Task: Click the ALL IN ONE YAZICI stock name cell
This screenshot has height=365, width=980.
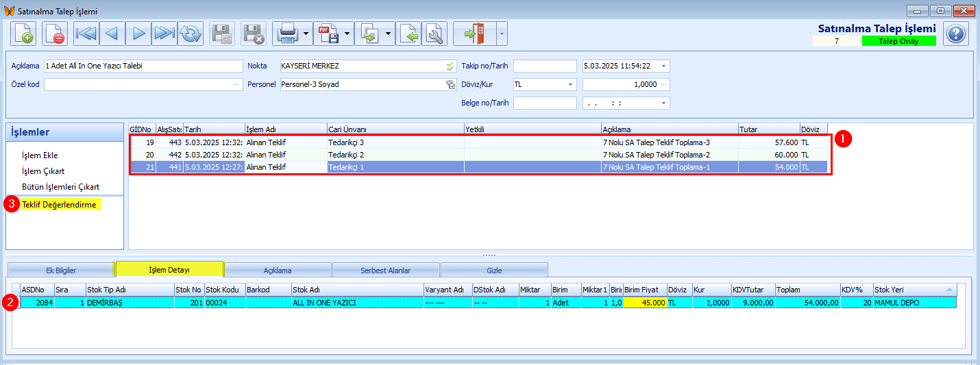Action: coord(357,302)
